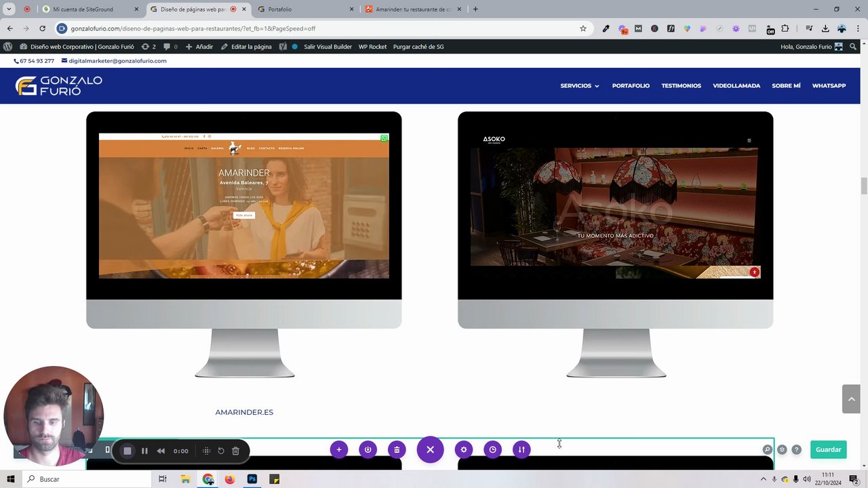Open File Explorer from the taskbar
The width and height of the screenshot is (868, 488).
185,479
